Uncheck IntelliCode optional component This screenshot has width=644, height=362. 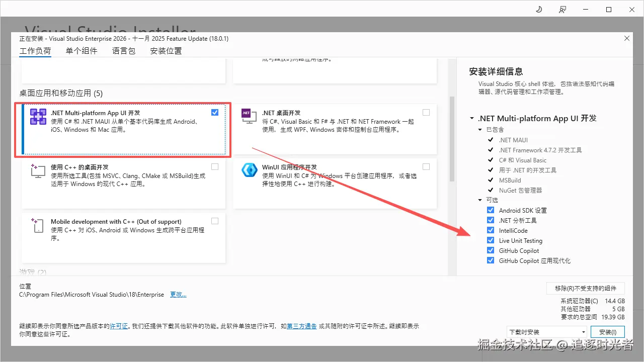[491, 230]
